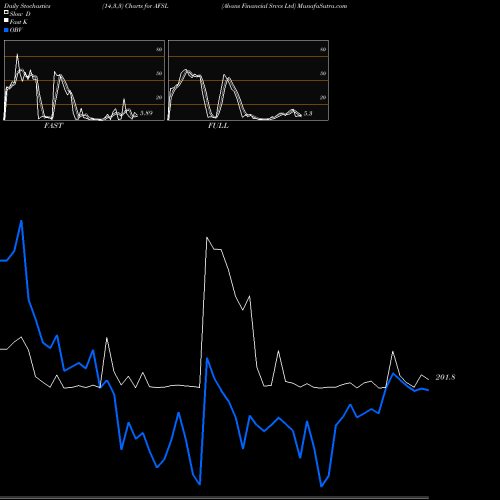Click the Slow D legend swatch
The height and width of the screenshot is (500, 500).
coord(6,12)
